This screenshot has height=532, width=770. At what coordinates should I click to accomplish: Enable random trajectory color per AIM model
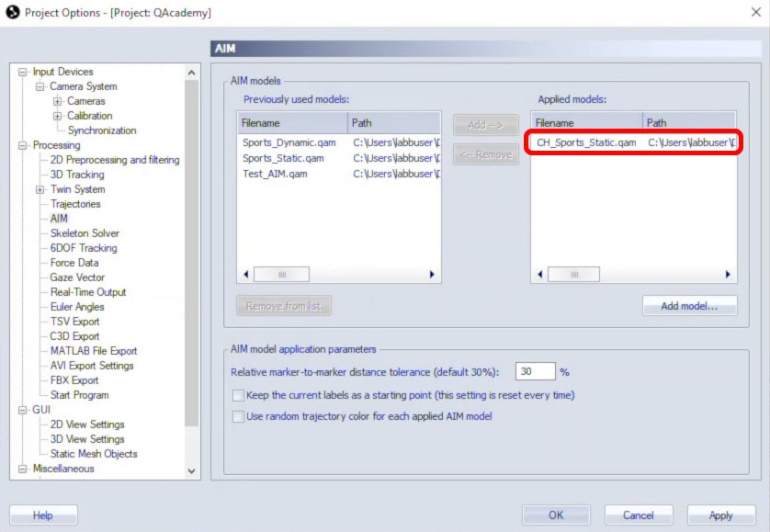(x=239, y=416)
